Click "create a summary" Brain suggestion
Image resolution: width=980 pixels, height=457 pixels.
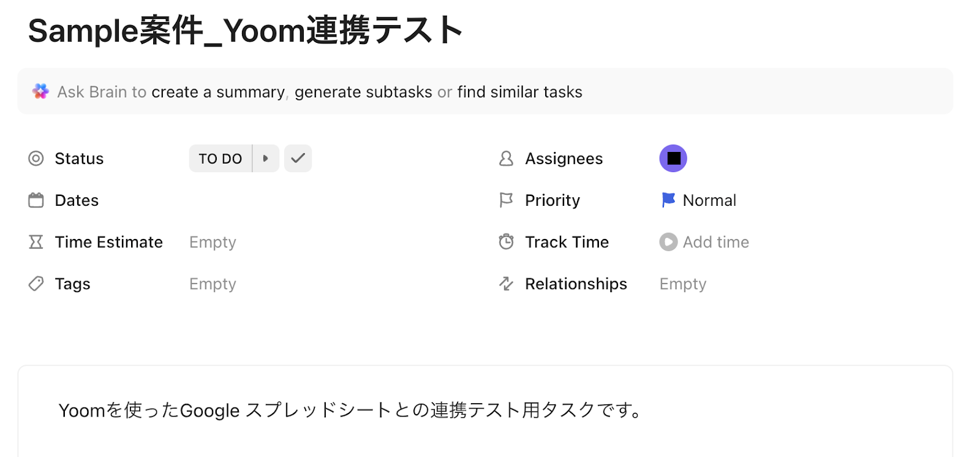pyautogui.click(x=218, y=92)
